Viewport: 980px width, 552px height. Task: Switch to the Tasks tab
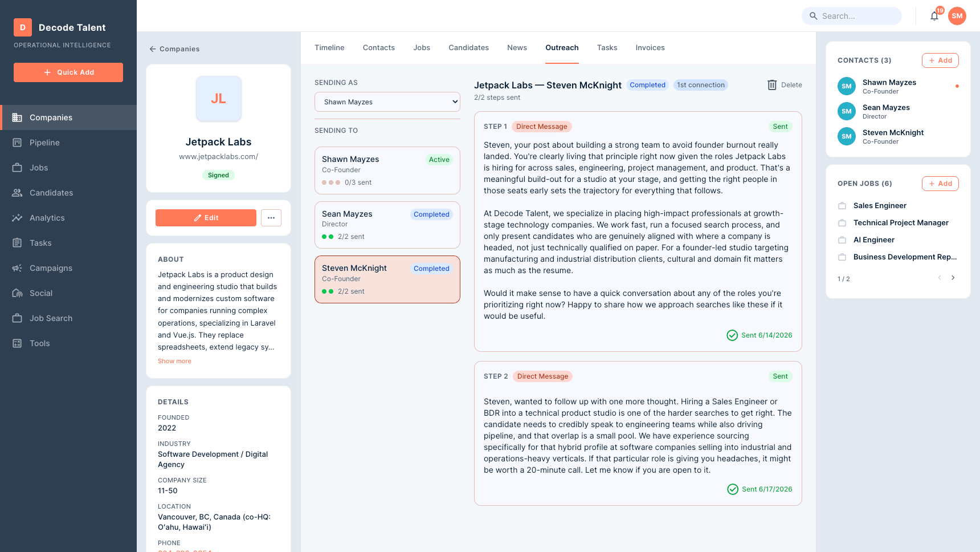coord(607,48)
